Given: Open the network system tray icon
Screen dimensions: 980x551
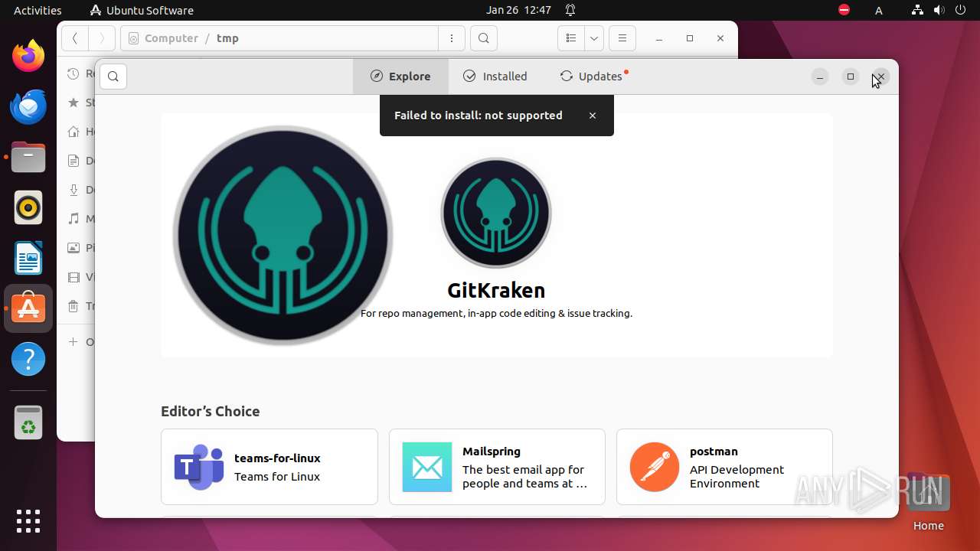Looking at the screenshot, I should point(918,10).
